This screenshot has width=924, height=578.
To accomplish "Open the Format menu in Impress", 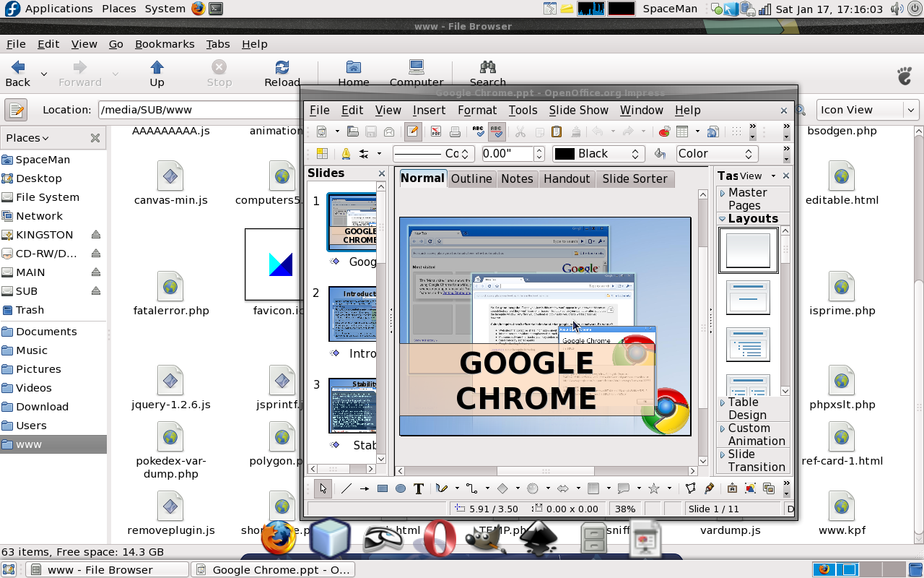I will pyautogui.click(x=477, y=110).
